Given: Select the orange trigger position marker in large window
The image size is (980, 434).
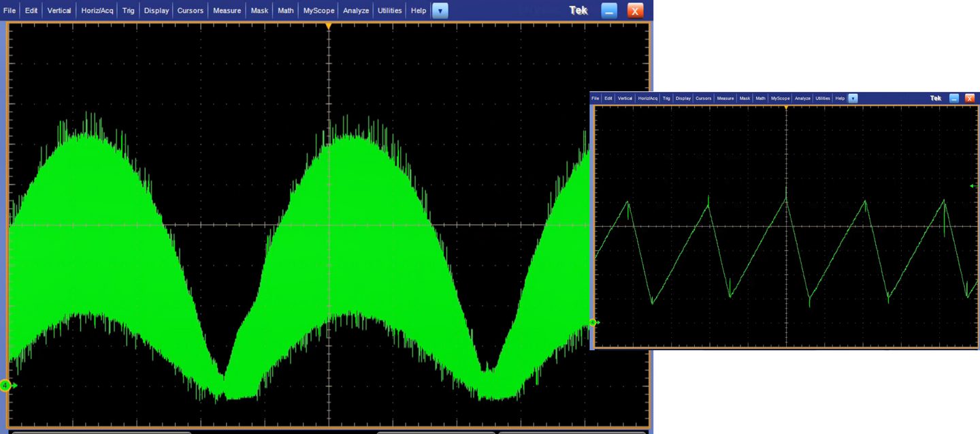Looking at the screenshot, I should [x=329, y=26].
